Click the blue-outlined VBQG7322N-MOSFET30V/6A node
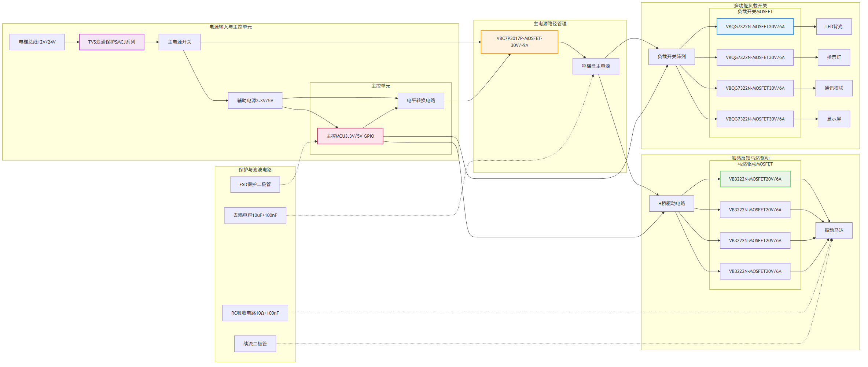The image size is (868, 367). [755, 27]
